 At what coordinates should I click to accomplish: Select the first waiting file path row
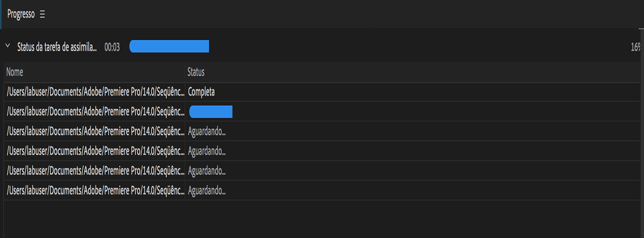point(95,131)
